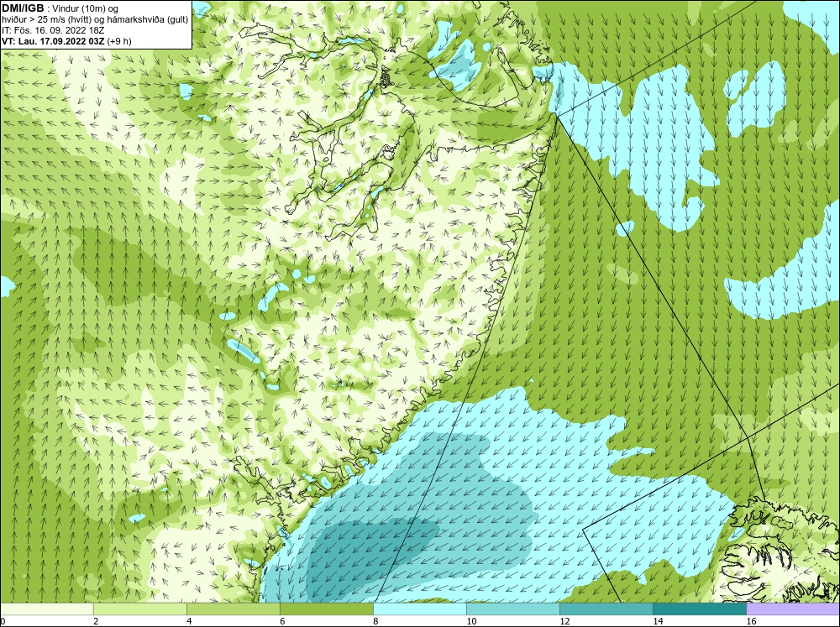Click the legend label '12'
The height and width of the screenshot is (627, 840).
coord(564,621)
